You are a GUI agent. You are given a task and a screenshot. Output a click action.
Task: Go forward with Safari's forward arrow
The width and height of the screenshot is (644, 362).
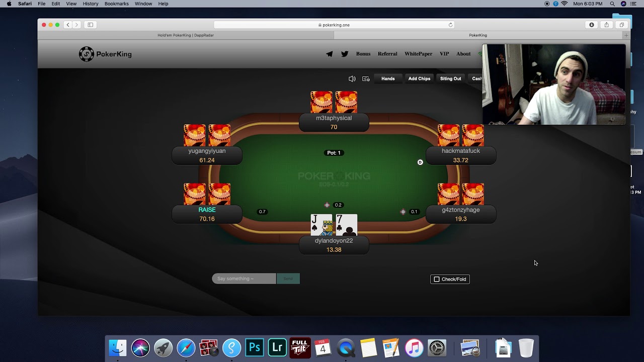[x=76, y=25]
